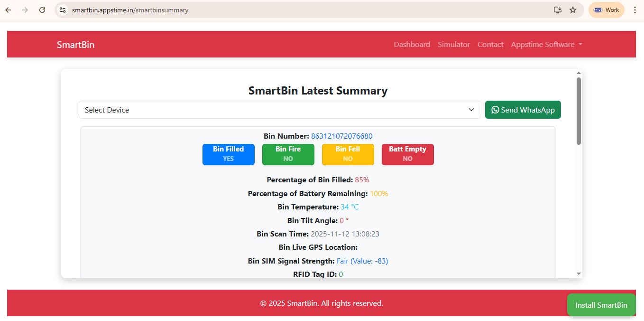This screenshot has height=321, width=644.
Task: Open the browser menu with three dots
Action: (x=635, y=9)
